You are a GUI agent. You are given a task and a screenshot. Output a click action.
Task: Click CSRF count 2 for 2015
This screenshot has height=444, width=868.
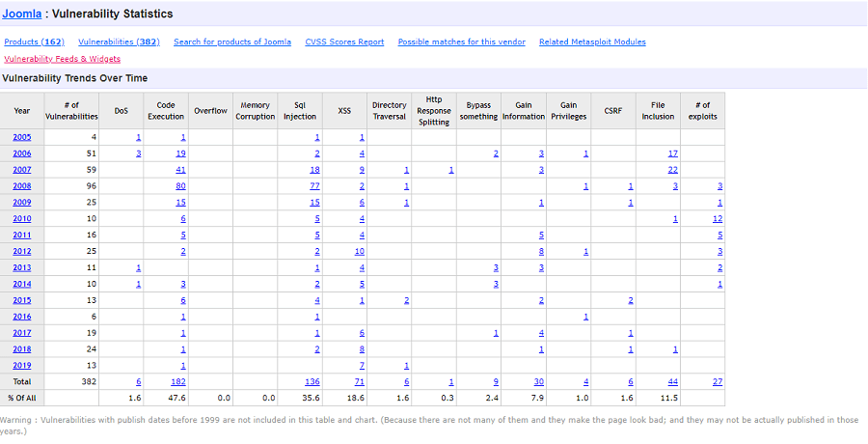[631, 300]
